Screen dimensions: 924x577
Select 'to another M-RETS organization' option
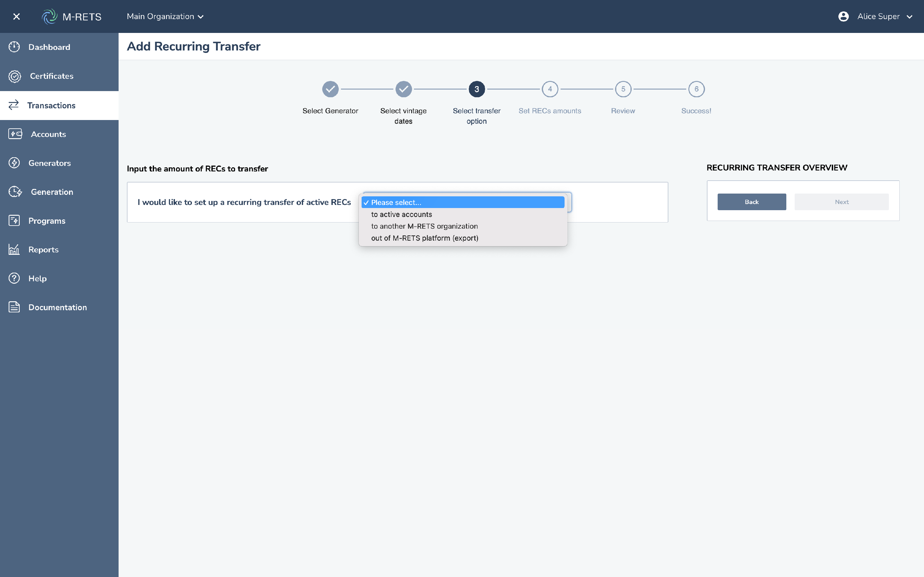click(424, 226)
